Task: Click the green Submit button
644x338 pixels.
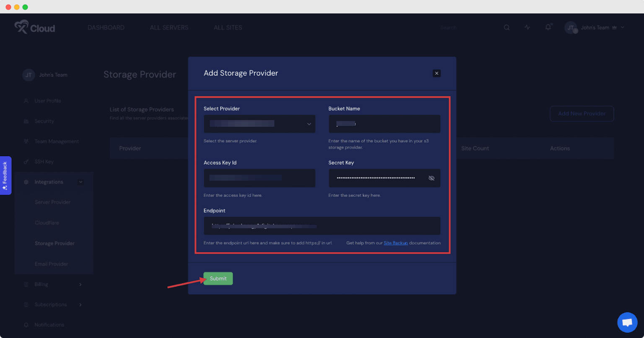Action: click(218, 278)
